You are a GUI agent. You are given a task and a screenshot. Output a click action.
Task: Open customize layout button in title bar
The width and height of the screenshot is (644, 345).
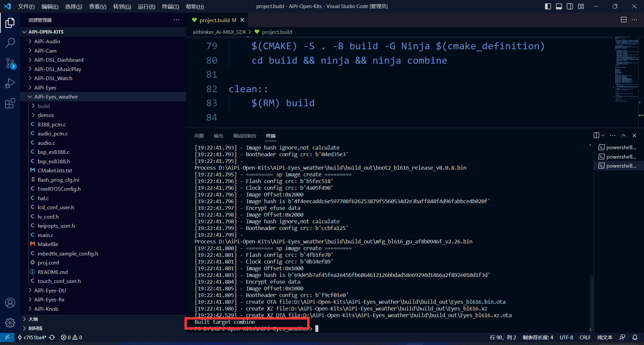[x=581, y=6]
